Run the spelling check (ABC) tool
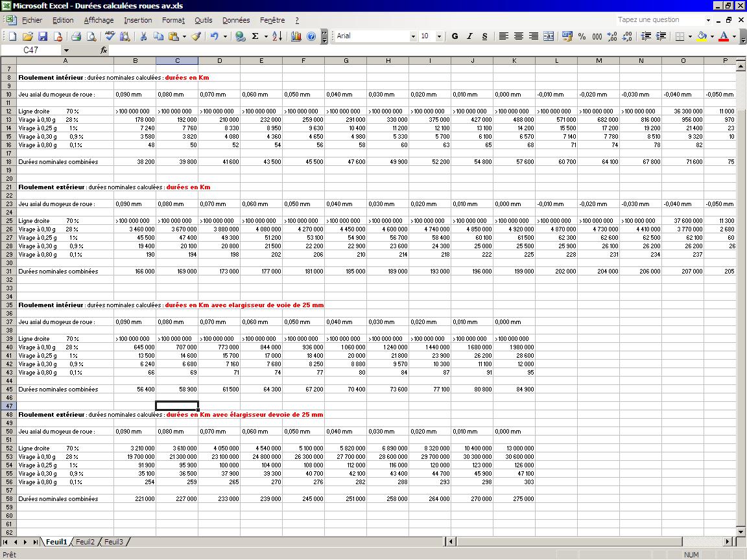The height and width of the screenshot is (560, 747). (110, 36)
